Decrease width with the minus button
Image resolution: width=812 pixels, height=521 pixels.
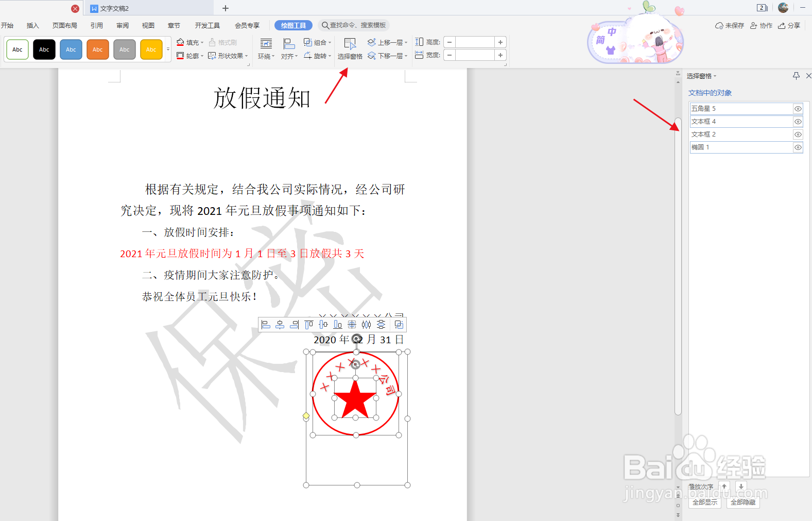(x=450, y=55)
